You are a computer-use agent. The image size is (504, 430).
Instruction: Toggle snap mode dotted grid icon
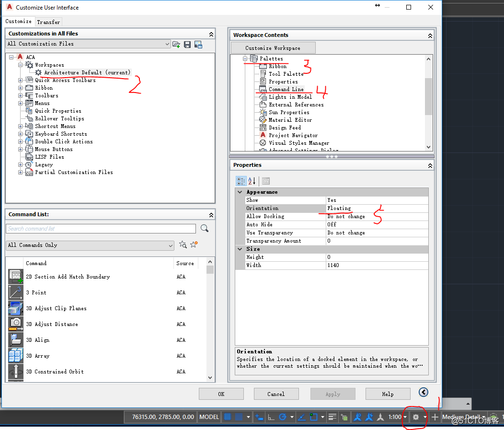pos(239,417)
